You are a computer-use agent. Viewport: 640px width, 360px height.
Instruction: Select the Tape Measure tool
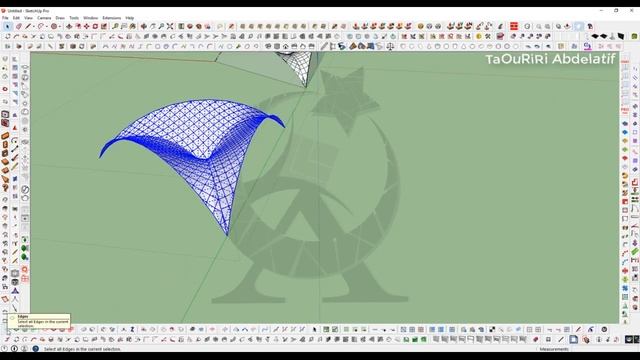116,27
